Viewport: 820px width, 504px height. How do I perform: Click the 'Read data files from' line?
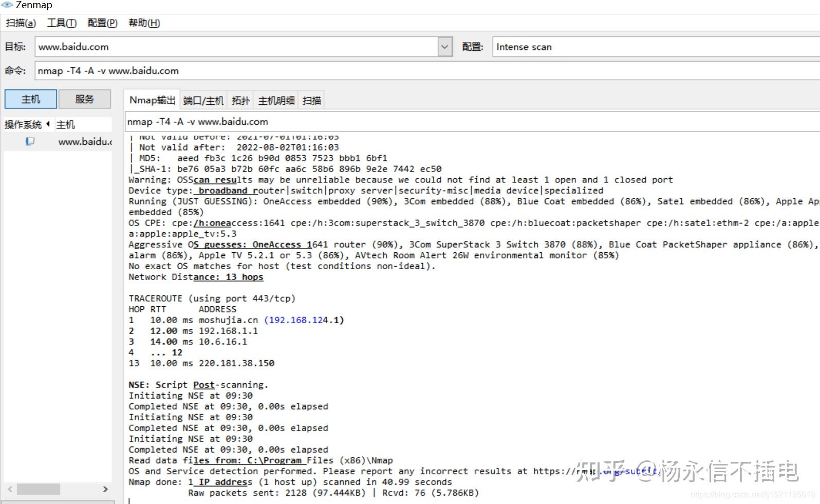[260, 460]
